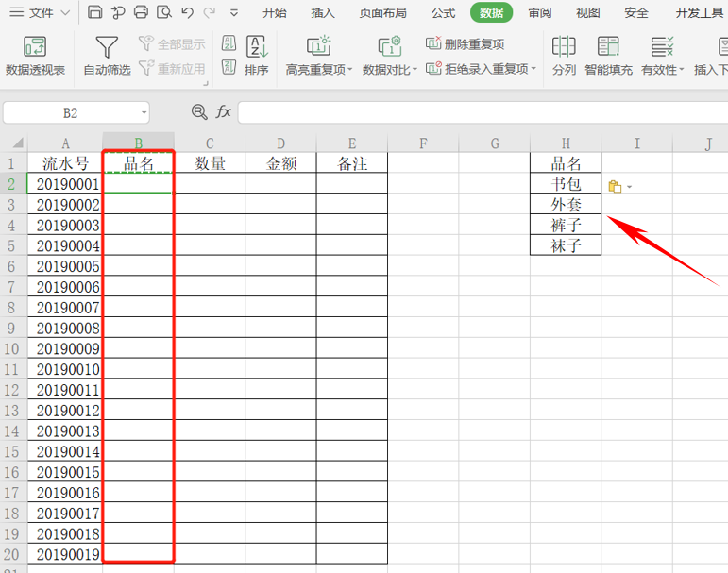Viewport: 728px width, 573px height.
Task: Expand the 拒绝录入重复项 dropdown
Action: pyautogui.click(x=533, y=69)
